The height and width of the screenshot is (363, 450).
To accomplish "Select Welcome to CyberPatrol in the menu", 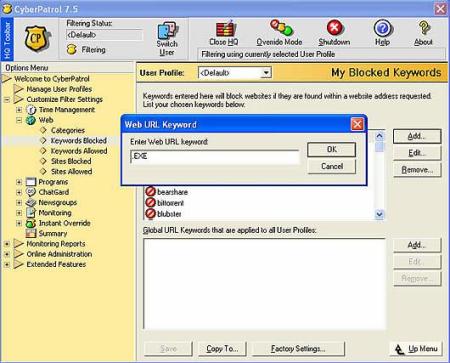I will (52, 79).
